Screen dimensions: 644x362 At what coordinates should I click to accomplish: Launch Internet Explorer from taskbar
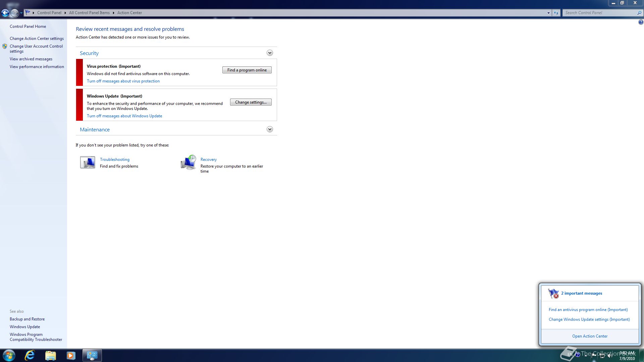(x=30, y=355)
